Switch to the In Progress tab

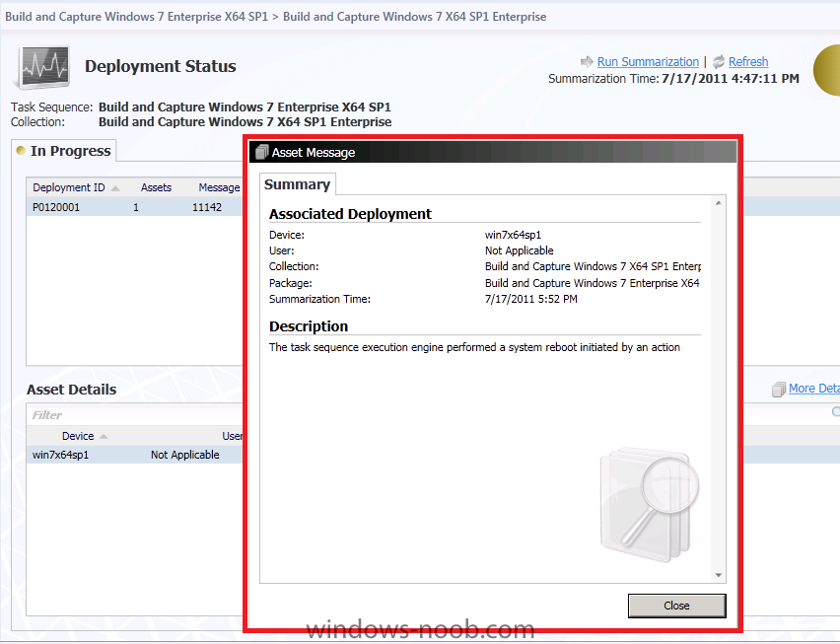click(x=64, y=151)
